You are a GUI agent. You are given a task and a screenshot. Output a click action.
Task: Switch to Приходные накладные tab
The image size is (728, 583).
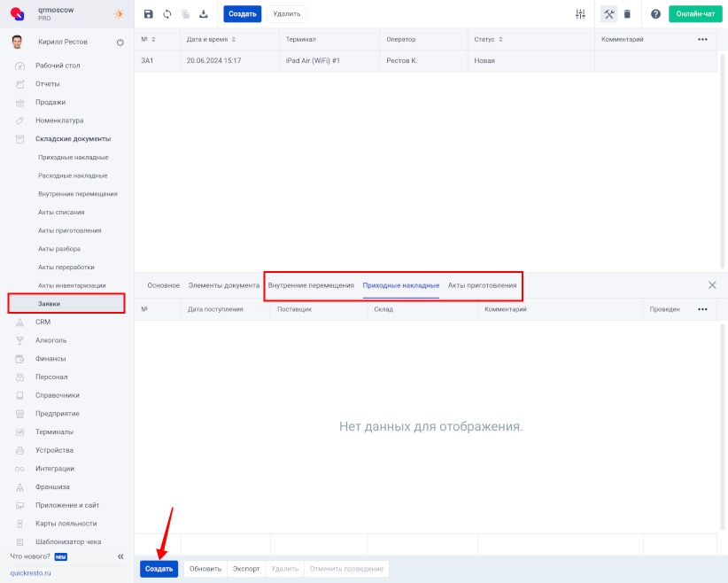point(401,285)
